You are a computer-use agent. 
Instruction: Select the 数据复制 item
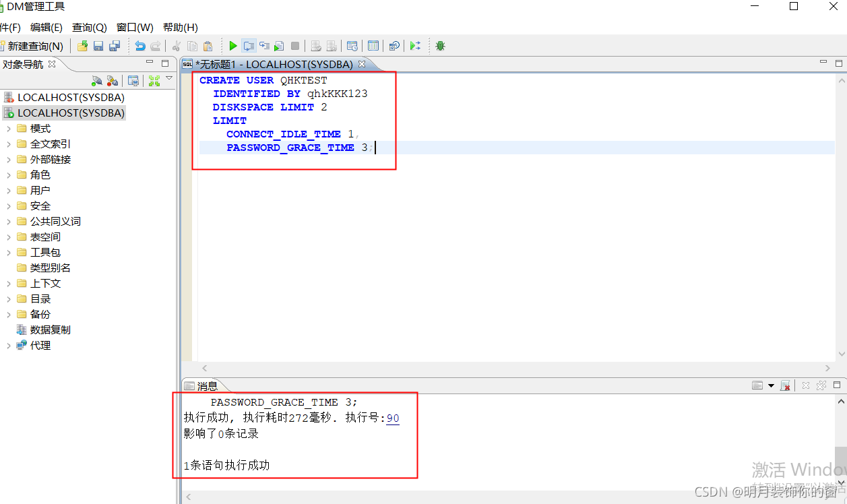tap(44, 329)
